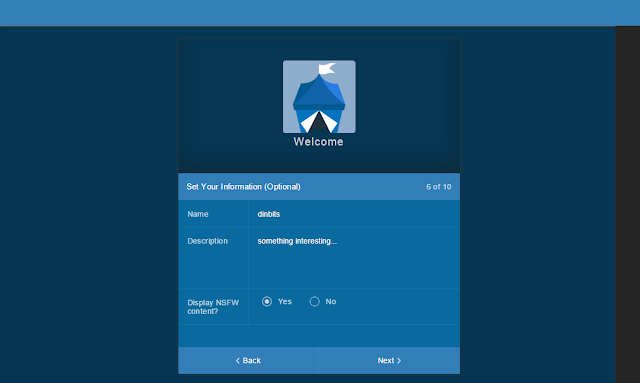640x383 pixels.
Task: Select No for Display NSFW content
Action: (x=315, y=302)
